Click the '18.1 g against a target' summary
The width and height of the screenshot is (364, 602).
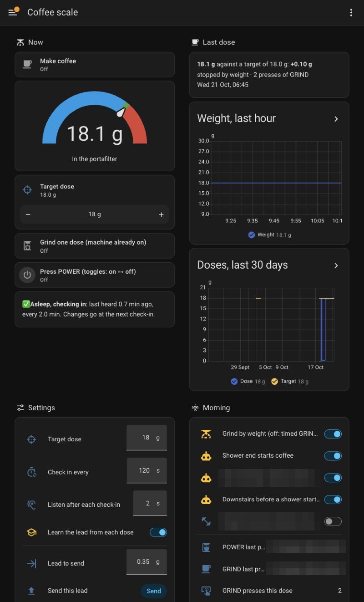pyautogui.click(x=254, y=64)
